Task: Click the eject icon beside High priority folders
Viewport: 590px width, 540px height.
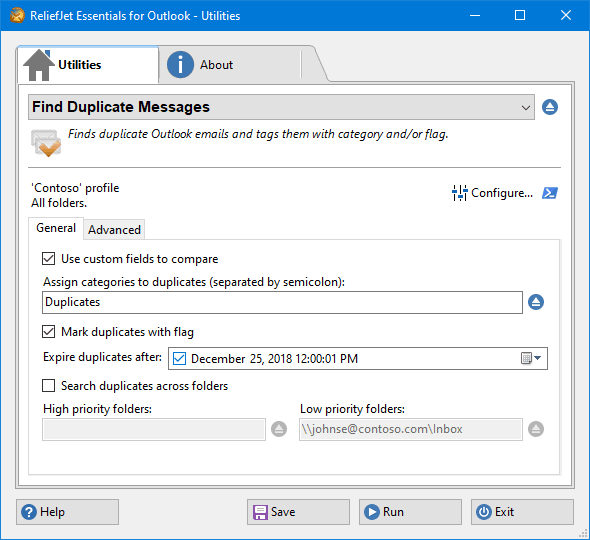Action: point(279,429)
